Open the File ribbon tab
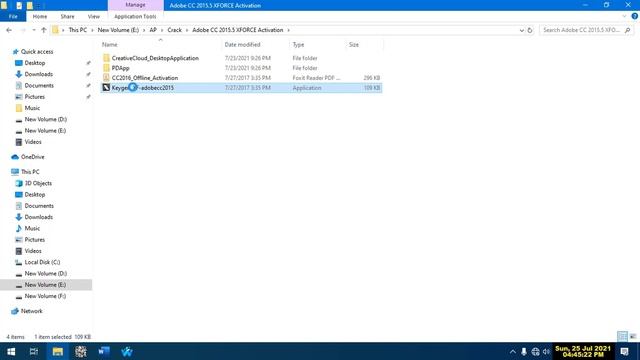The height and width of the screenshot is (360, 640). (13, 16)
